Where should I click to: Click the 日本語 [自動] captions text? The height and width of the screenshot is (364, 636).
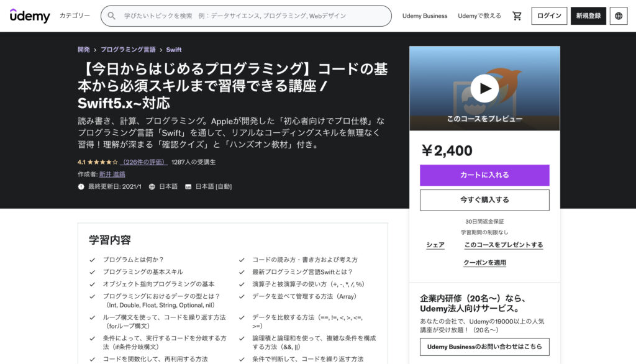tap(214, 187)
